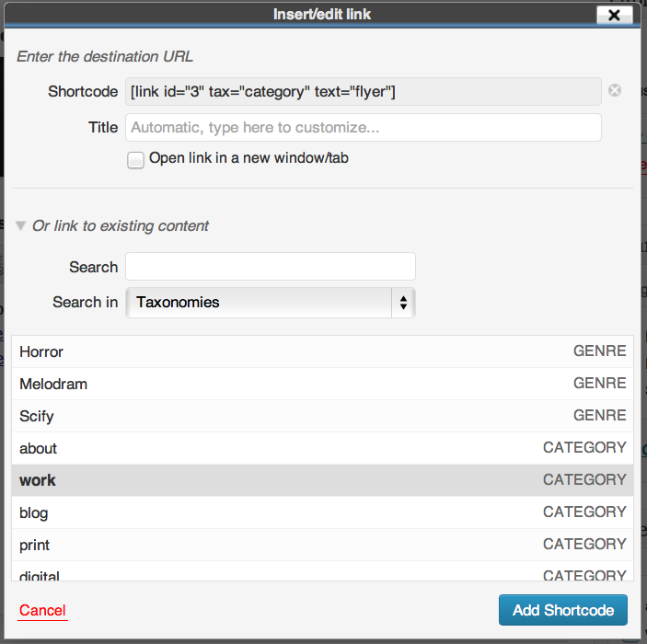Select the Melodram genre result
The height and width of the screenshot is (644, 647).
(x=322, y=384)
